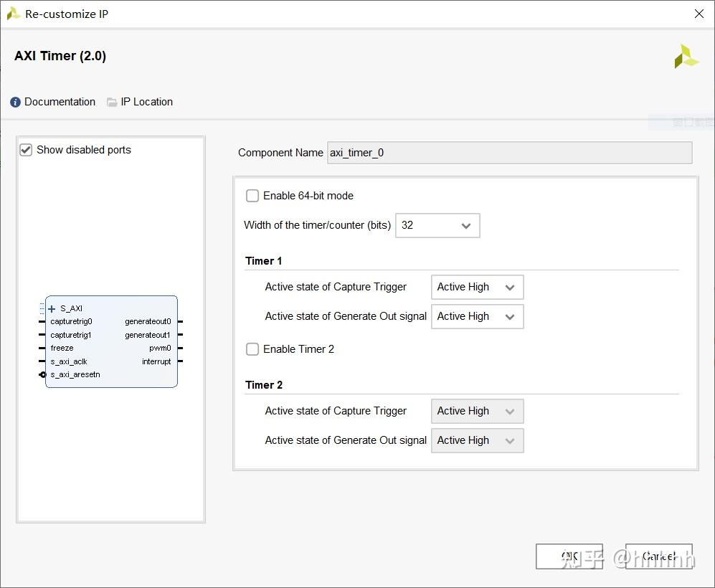Screen dimensions: 715x588
Task: Click the Component Name text field
Action: pyautogui.click(x=509, y=153)
